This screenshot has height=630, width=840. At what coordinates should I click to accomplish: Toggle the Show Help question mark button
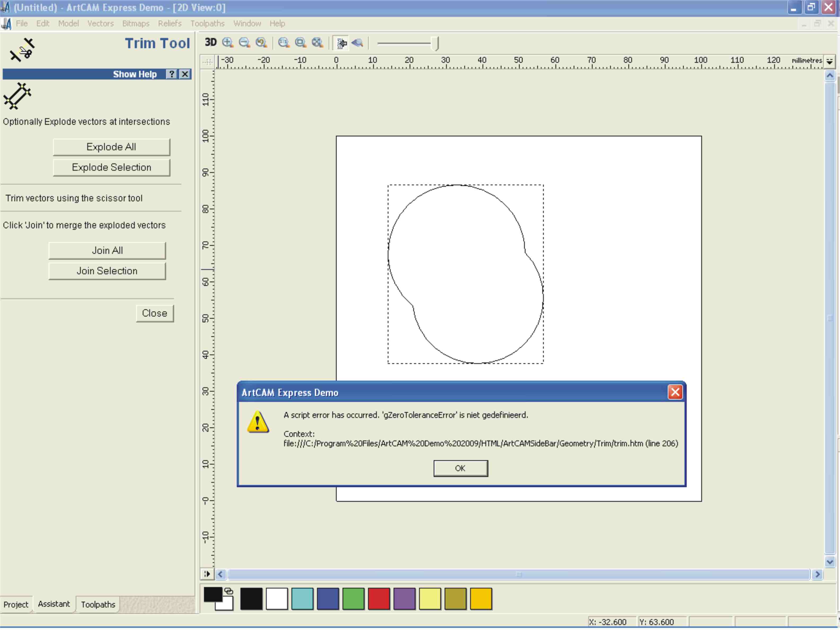pyautogui.click(x=172, y=74)
